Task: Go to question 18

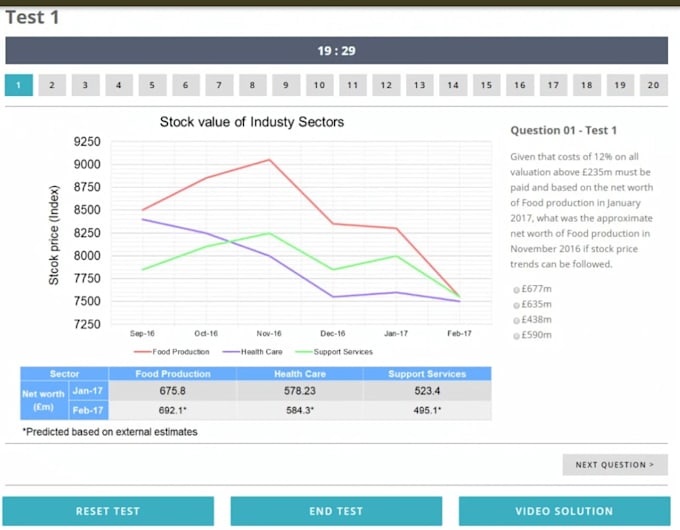Action: [587, 85]
